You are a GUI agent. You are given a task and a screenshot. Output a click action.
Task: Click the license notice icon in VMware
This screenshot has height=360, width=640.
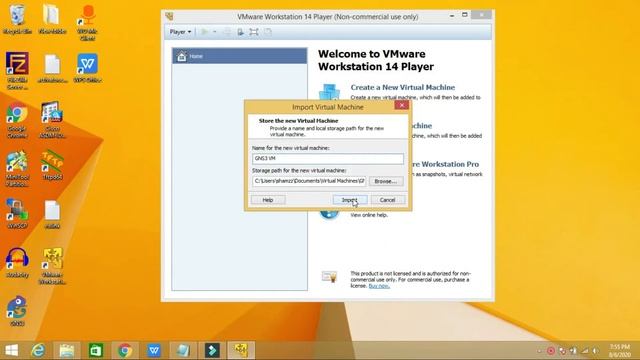click(x=329, y=277)
